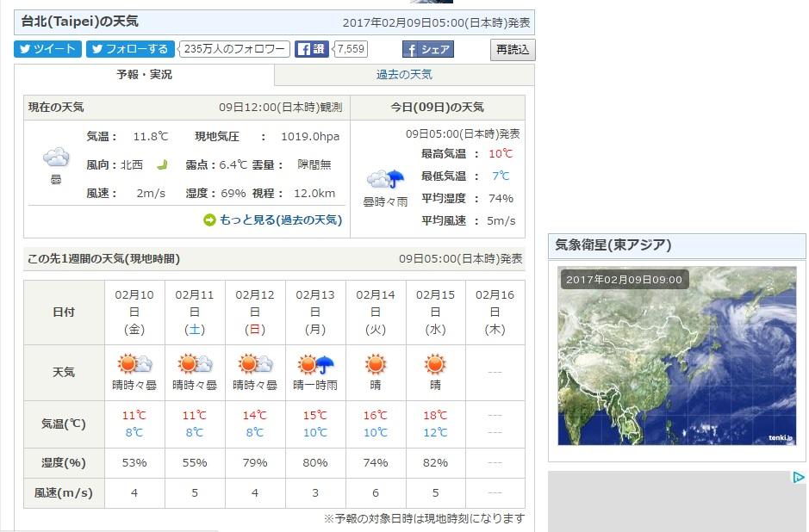Open the もっと見る(過去の天気) link
809x532 pixels.
(281, 220)
